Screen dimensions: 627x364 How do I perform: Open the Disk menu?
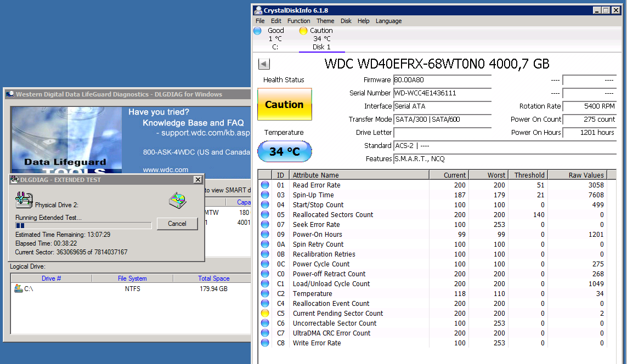(346, 21)
